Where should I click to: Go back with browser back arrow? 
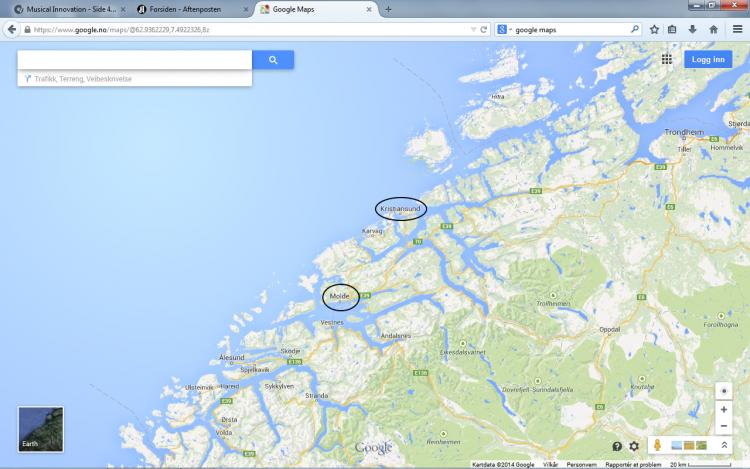point(11,30)
